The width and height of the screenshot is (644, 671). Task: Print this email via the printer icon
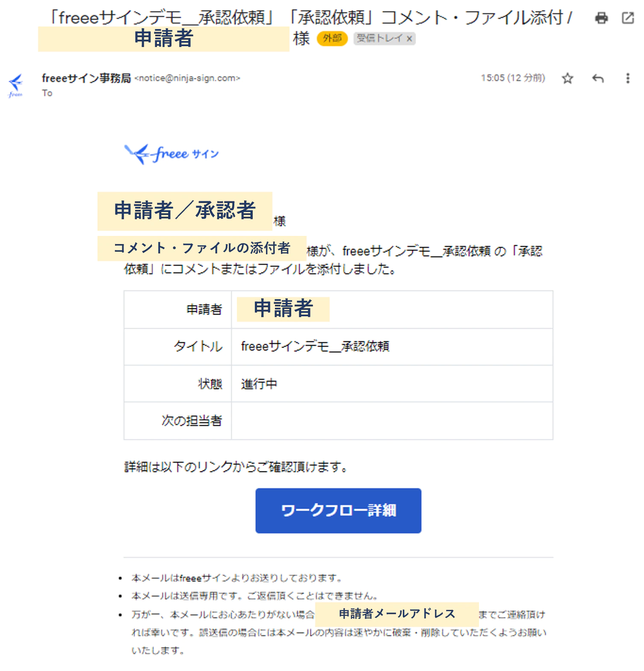[x=601, y=18]
